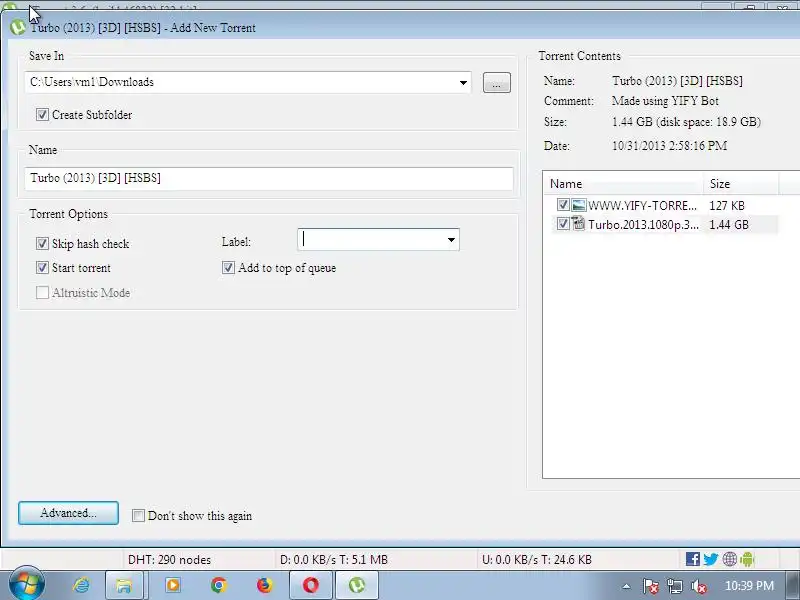Click download speed D: 0.0 KB/s status
Viewport: 800px width, 600px height.
334,560
